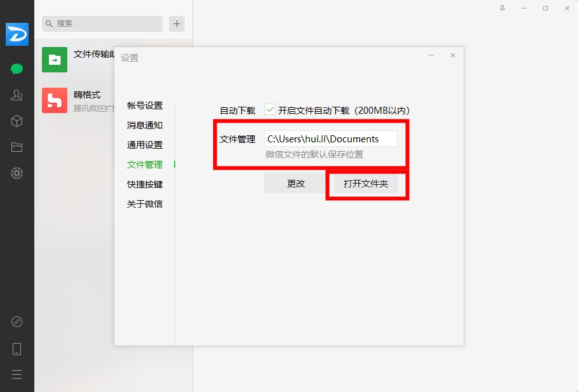Open the Favorites cube icon
578x392 pixels.
coord(17,121)
